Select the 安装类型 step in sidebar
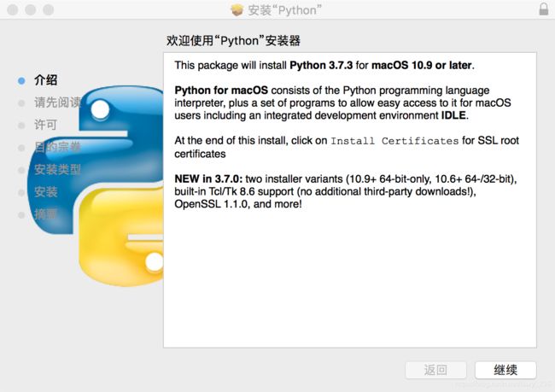Image resolution: width=555 pixels, height=392 pixels. (58, 169)
